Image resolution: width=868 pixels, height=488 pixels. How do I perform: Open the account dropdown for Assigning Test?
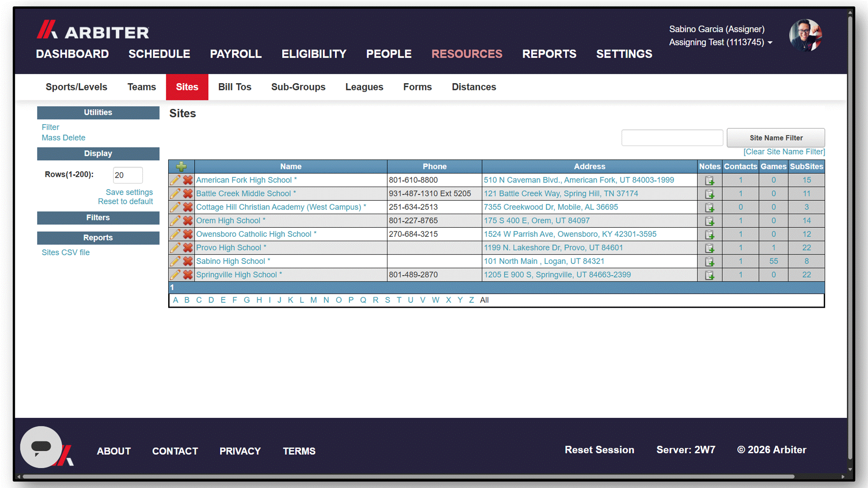click(721, 42)
